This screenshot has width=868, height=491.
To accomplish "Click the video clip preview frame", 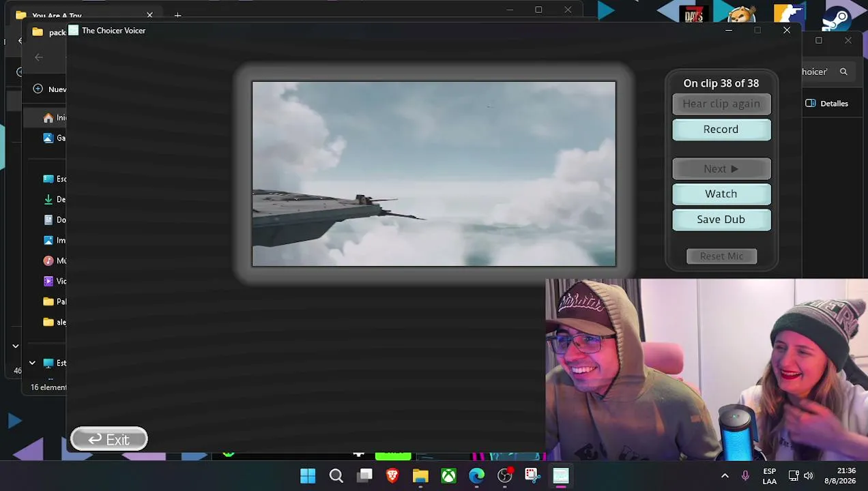I will [x=434, y=174].
